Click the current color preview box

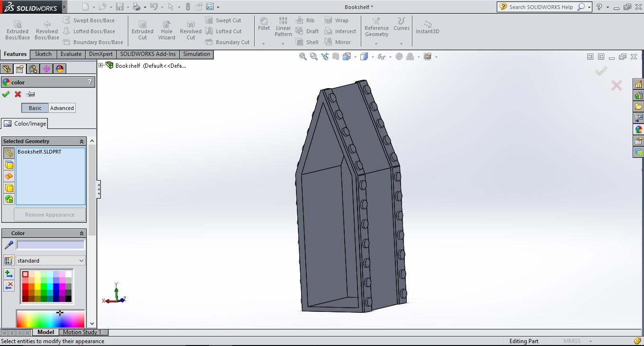[x=50, y=245]
